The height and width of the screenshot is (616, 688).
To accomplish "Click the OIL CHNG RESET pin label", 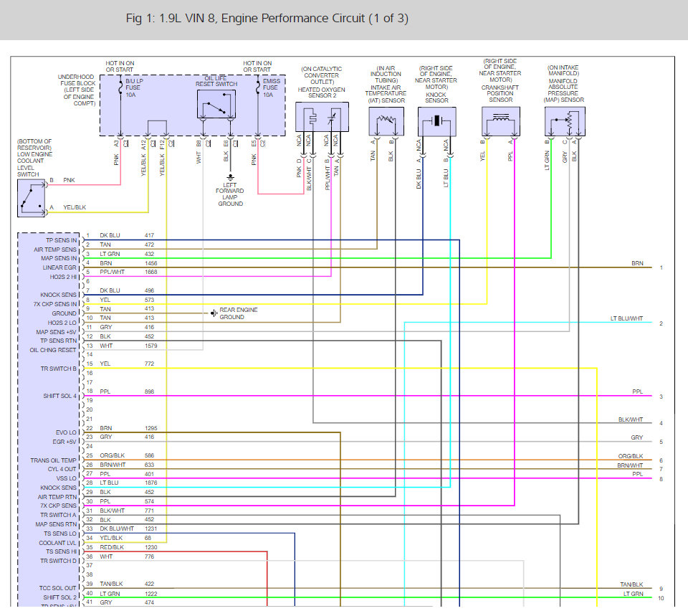I will tap(52, 350).
